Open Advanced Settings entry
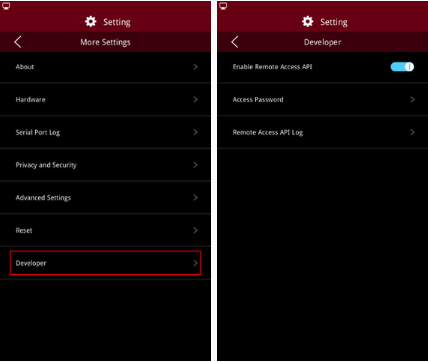 (x=105, y=198)
